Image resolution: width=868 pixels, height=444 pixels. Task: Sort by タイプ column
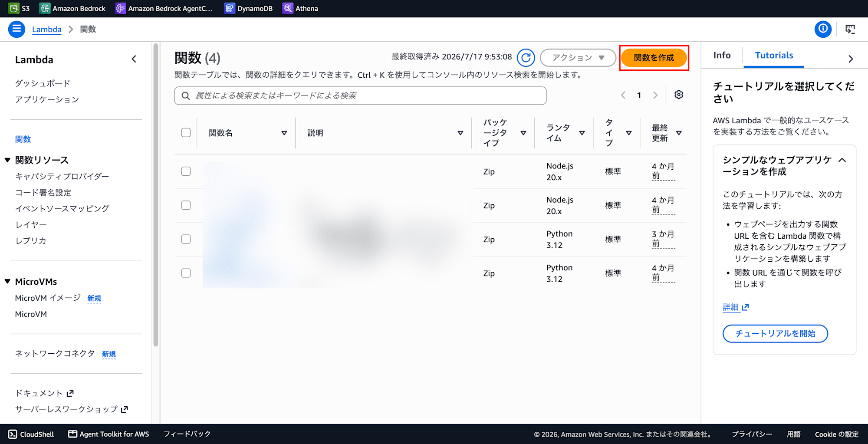pyautogui.click(x=628, y=133)
